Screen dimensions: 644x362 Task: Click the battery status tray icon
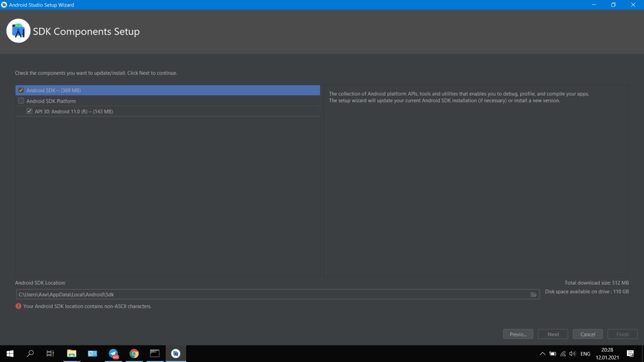552,354
